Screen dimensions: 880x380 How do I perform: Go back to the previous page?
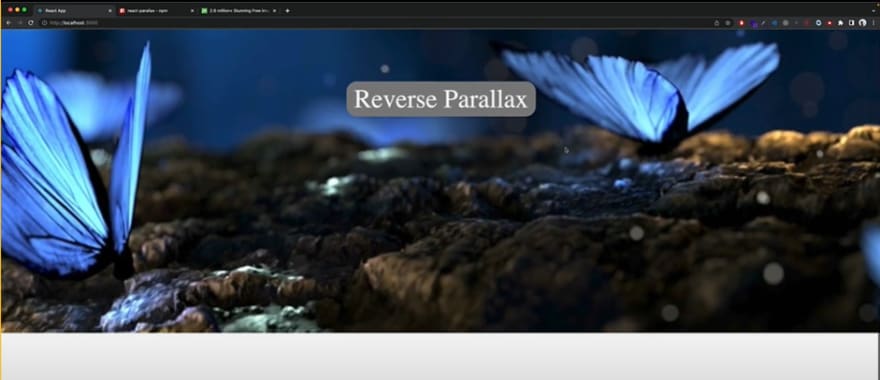8,22
